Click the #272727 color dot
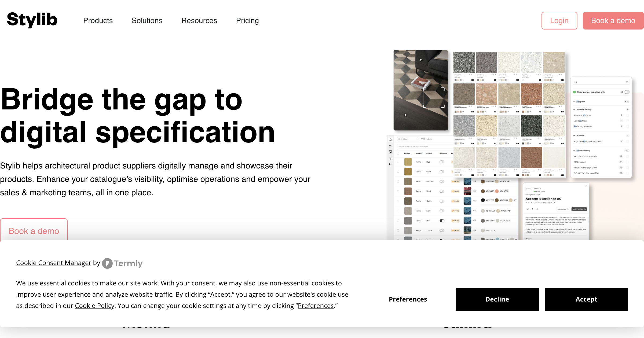 coord(483,200)
